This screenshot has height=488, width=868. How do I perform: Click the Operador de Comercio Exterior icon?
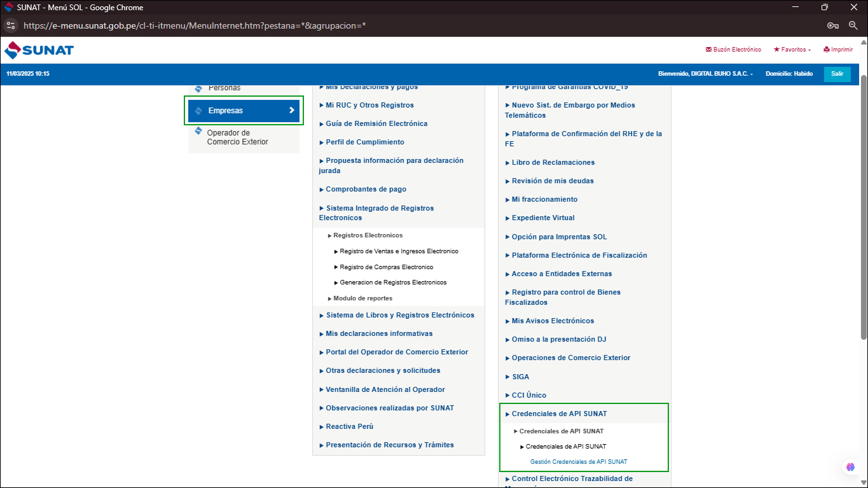[198, 132]
